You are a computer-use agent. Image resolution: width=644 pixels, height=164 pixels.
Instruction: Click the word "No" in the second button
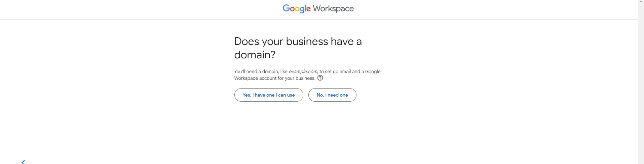click(320, 95)
